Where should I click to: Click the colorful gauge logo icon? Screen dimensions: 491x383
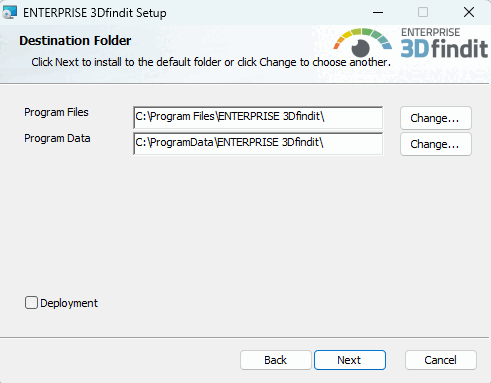(x=363, y=43)
